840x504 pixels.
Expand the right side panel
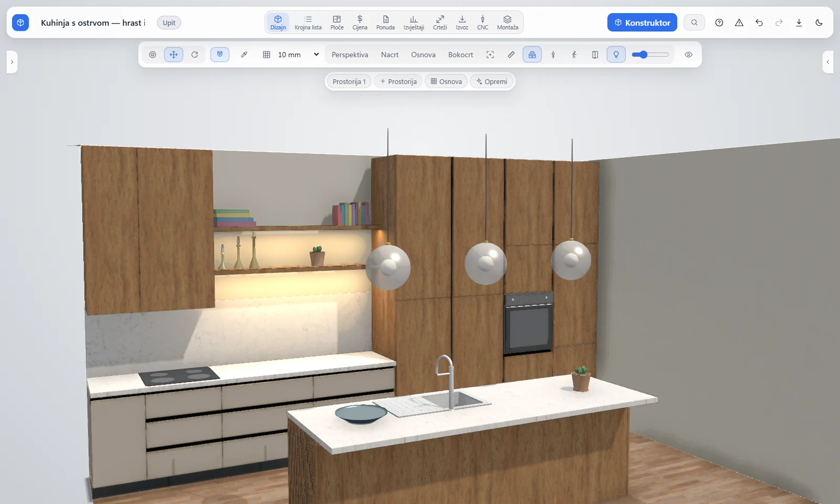(828, 62)
